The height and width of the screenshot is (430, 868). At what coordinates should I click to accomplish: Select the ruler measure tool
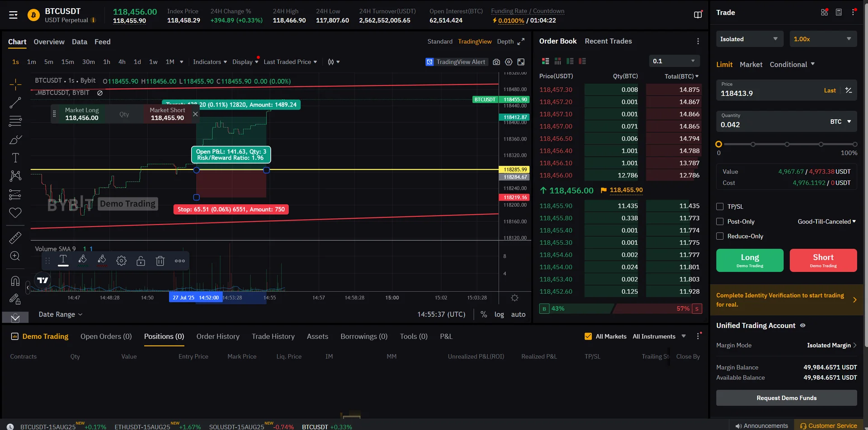(x=15, y=238)
